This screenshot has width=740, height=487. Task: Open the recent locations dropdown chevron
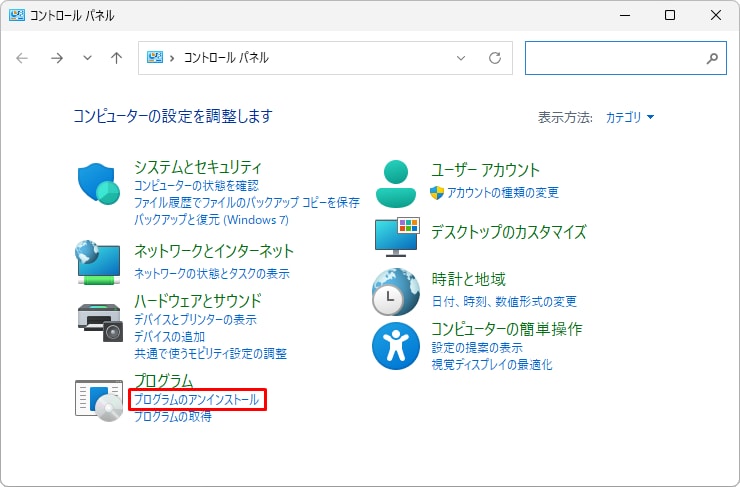[x=87, y=58]
